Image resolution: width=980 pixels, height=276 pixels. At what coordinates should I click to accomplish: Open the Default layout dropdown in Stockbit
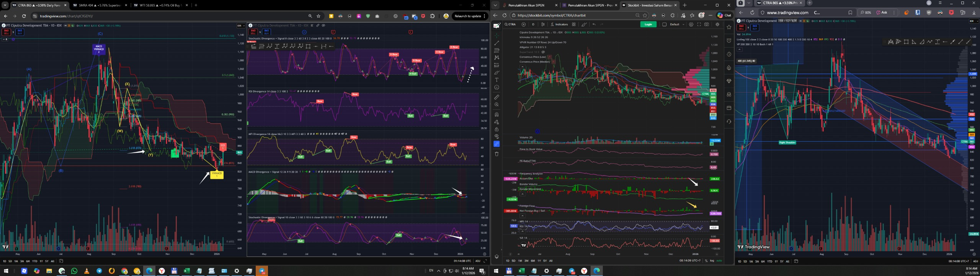677,24
